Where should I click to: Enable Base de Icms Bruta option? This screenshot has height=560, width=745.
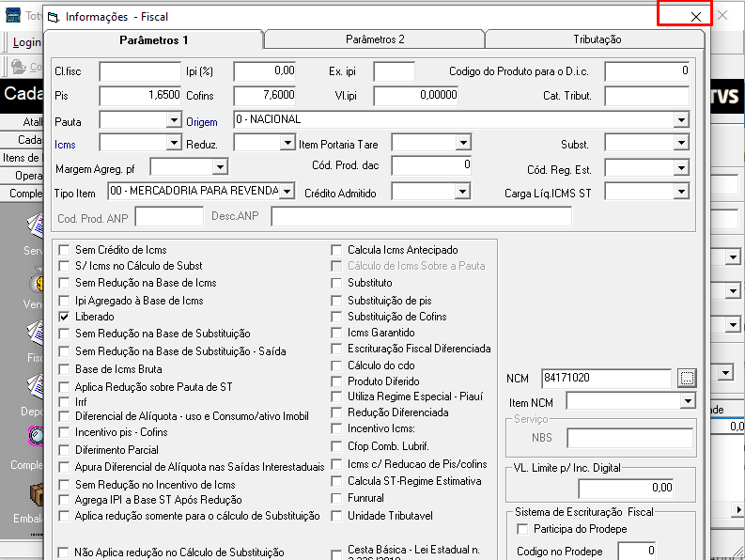[x=64, y=369]
